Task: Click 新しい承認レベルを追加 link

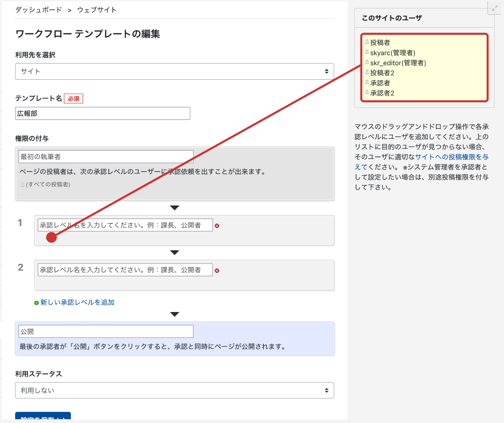Action: (77, 302)
